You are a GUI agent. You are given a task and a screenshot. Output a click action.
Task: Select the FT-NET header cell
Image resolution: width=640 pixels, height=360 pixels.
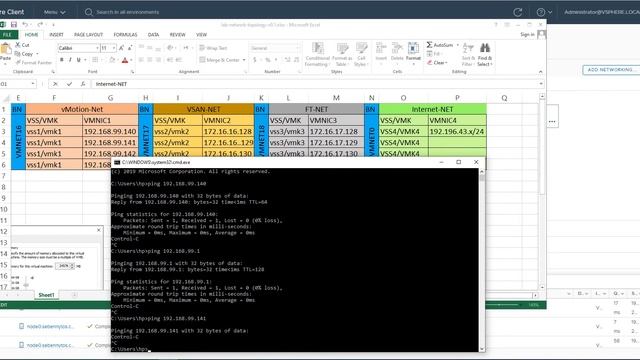click(x=316, y=109)
